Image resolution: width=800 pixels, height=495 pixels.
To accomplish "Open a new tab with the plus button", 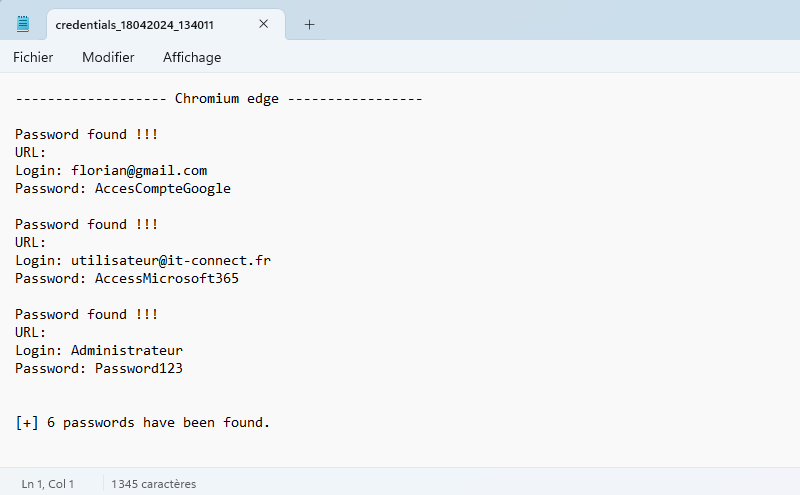I will (309, 24).
